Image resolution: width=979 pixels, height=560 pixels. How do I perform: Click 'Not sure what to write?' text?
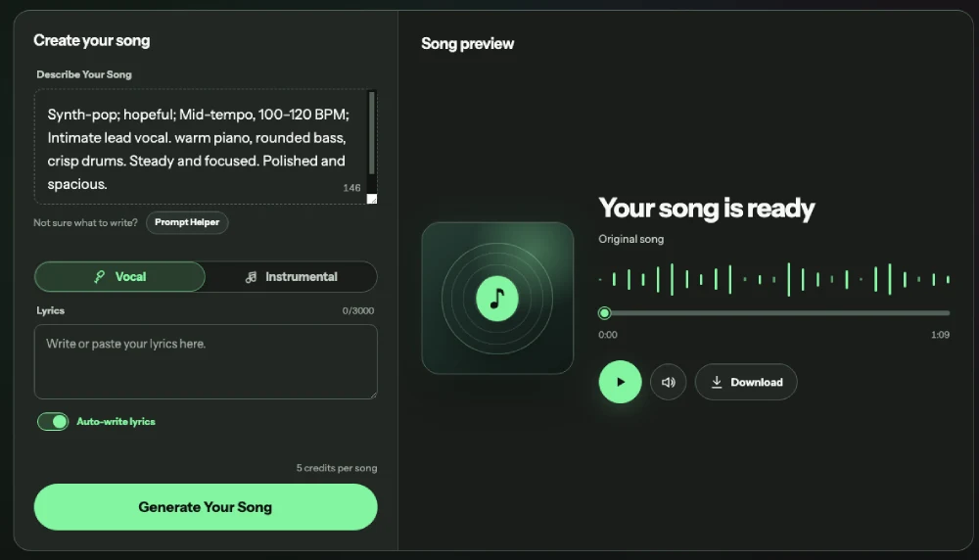point(85,223)
